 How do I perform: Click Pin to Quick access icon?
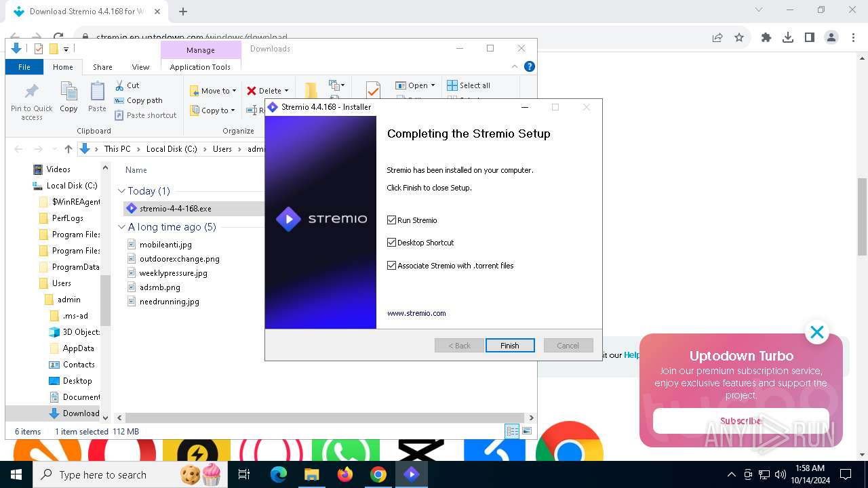[31, 100]
